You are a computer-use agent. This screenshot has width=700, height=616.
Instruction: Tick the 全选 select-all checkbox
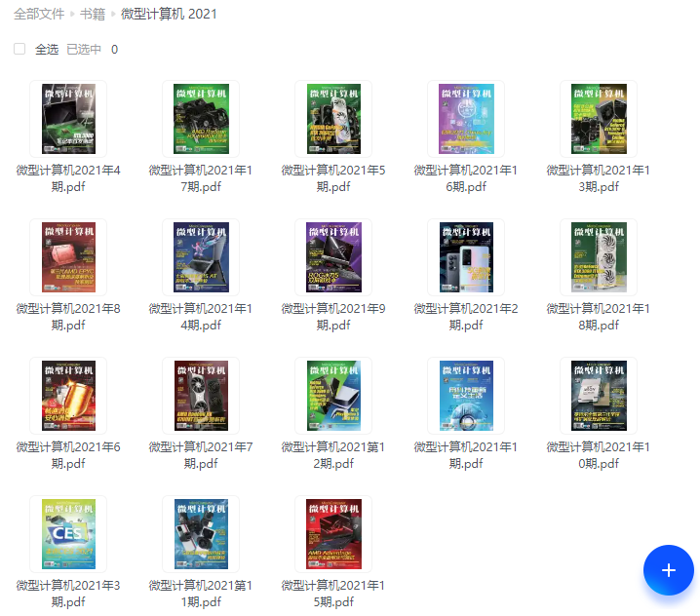click(19, 49)
